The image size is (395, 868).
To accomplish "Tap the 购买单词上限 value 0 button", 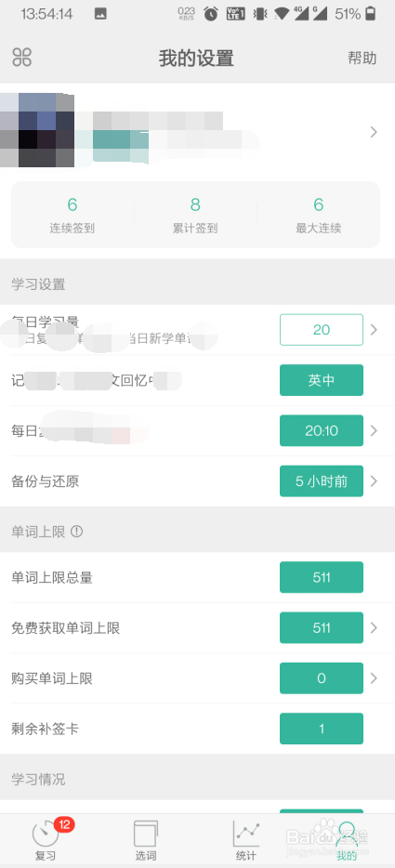I will click(x=322, y=678).
